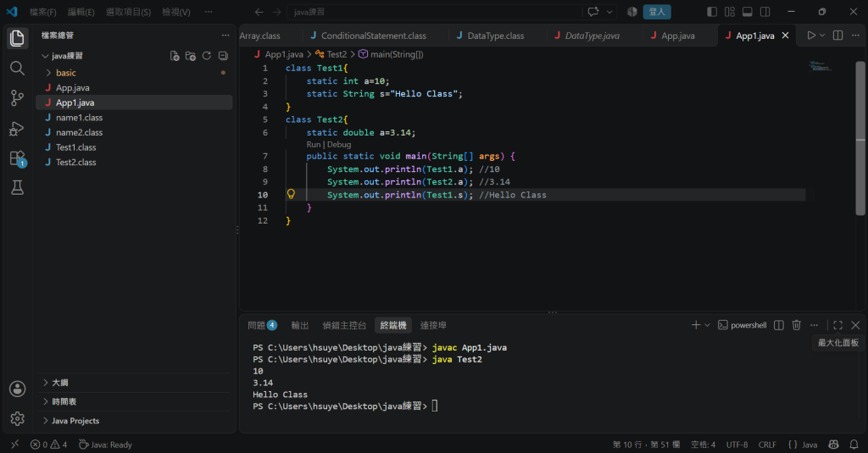868x453 pixels.
Task: Click the 登入 sign-in button
Action: click(x=657, y=12)
